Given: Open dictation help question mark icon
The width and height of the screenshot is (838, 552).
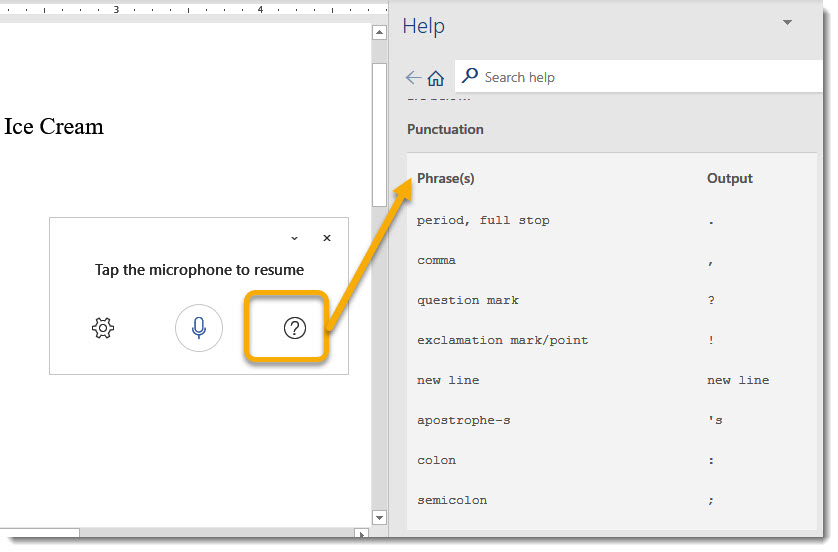Looking at the screenshot, I should pos(294,328).
